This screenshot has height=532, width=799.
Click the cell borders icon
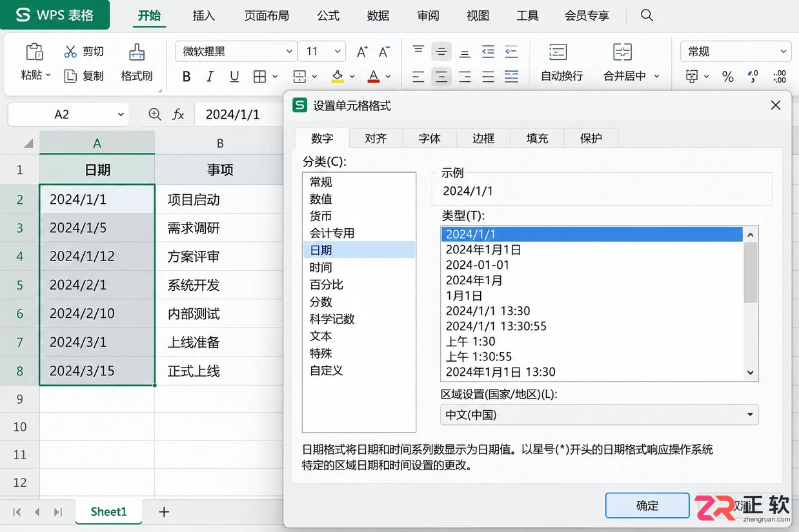pos(259,77)
